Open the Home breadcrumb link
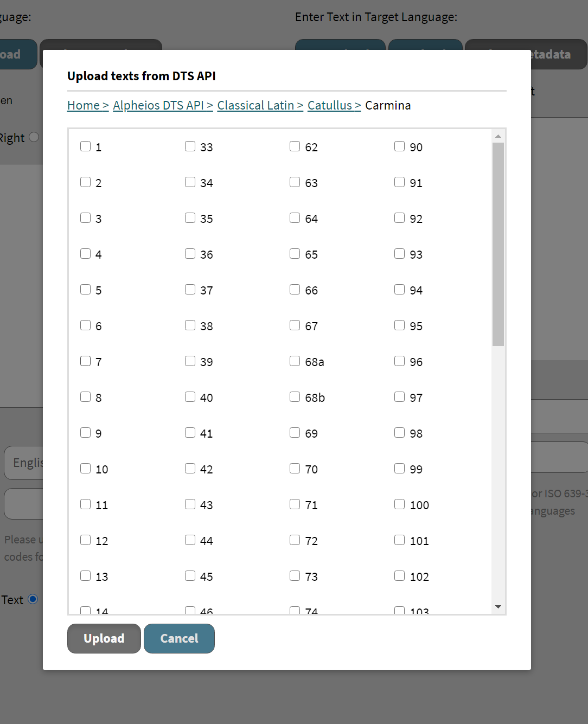Image resolution: width=588 pixels, height=724 pixels. (x=83, y=105)
